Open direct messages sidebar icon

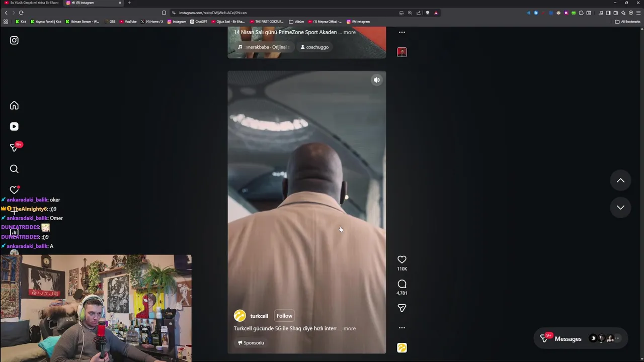(x=14, y=148)
